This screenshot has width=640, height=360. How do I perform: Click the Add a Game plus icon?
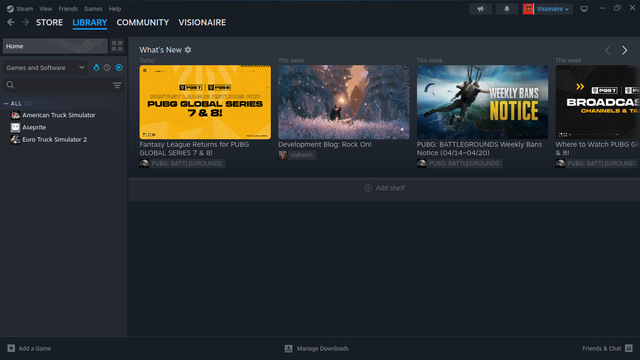click(x=11, y=348)
